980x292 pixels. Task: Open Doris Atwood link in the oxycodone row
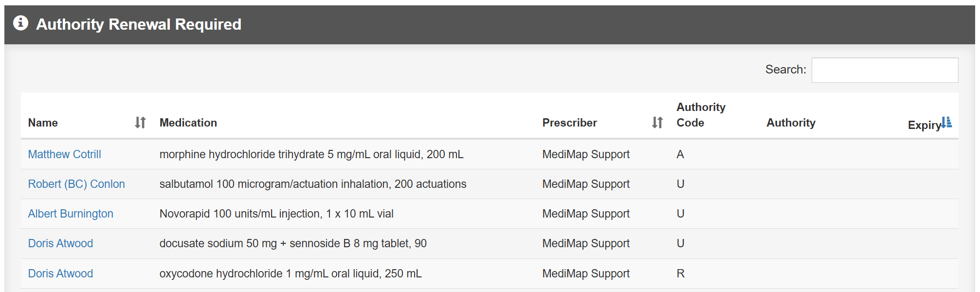60,274
